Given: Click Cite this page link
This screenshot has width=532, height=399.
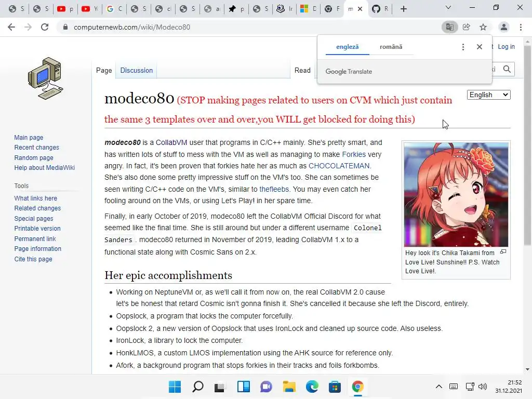Looking at the screenshot, I should coord(33,259).
